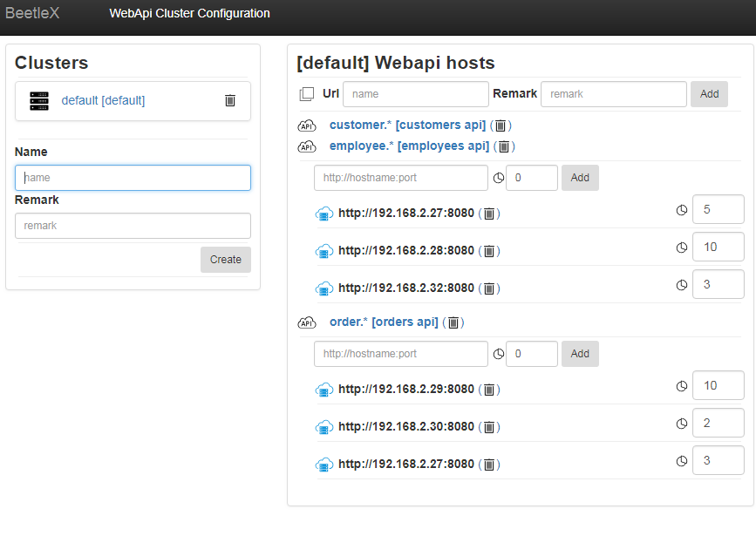This screenshot has height=536, width=756.
Task: Collapse the employee.* employees api section
Action: (409, 146)
